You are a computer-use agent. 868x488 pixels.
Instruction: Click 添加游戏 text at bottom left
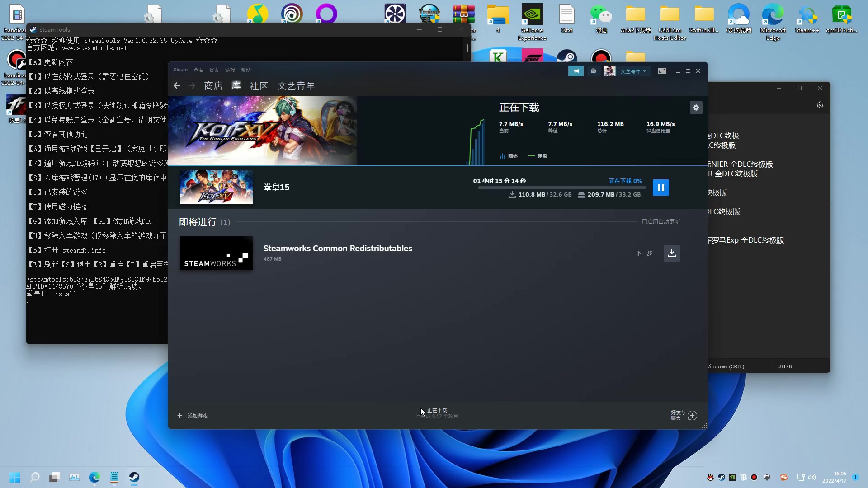(198, 416)
